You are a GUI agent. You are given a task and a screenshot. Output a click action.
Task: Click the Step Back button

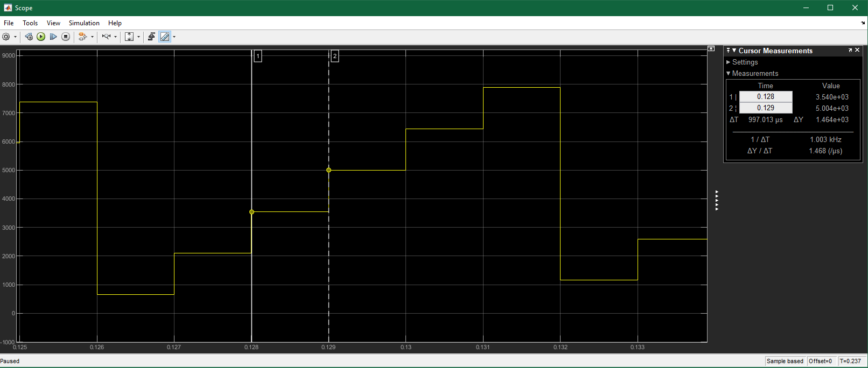click(29, 37)
